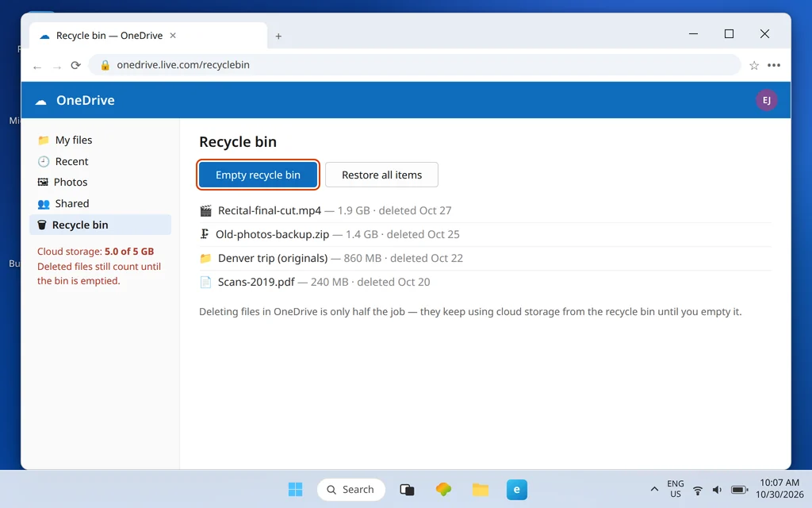Click the volume speaker tray icon

tap(717, 490)
